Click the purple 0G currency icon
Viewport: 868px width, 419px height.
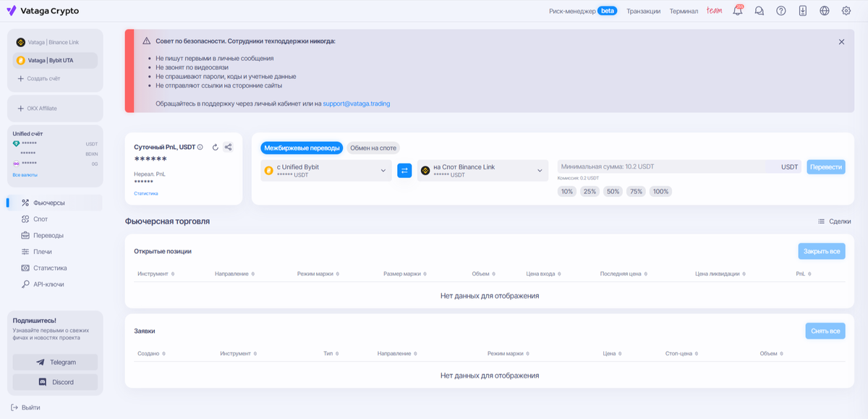coord(16,164)
